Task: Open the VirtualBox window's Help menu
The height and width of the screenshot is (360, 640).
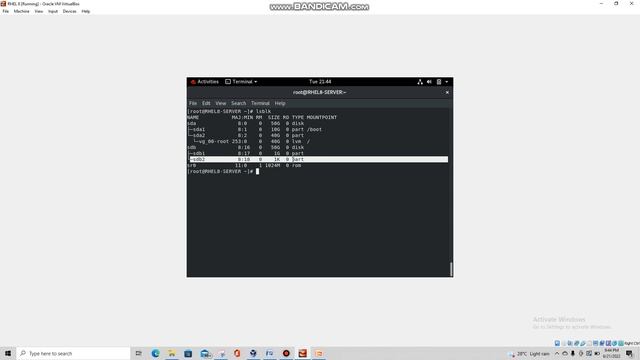Action: coord(86,11)
